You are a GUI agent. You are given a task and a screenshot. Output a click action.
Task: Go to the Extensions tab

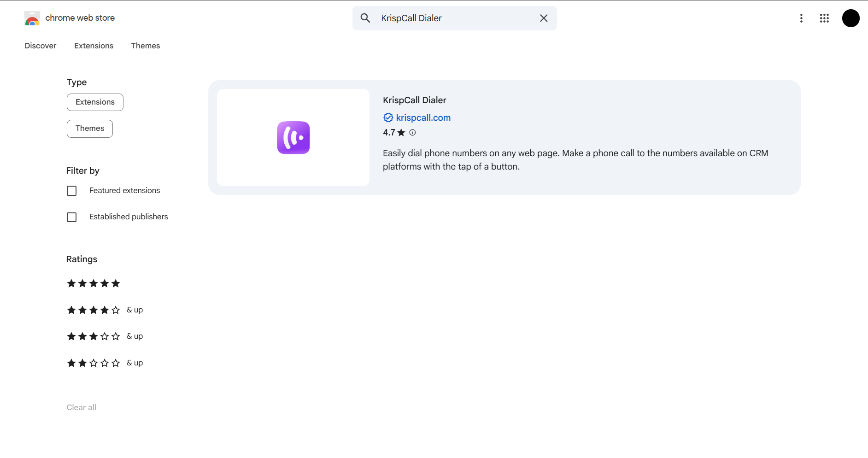click(x=94, y=46)
